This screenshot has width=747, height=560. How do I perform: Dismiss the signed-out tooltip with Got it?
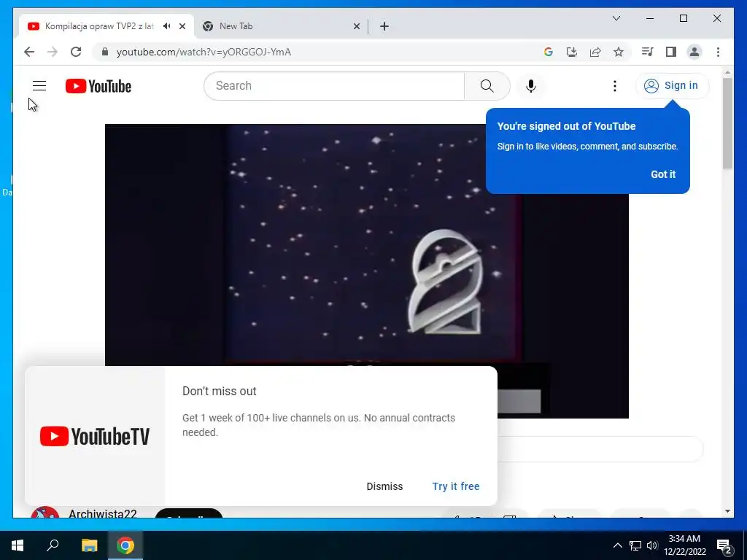coord(663,174)
